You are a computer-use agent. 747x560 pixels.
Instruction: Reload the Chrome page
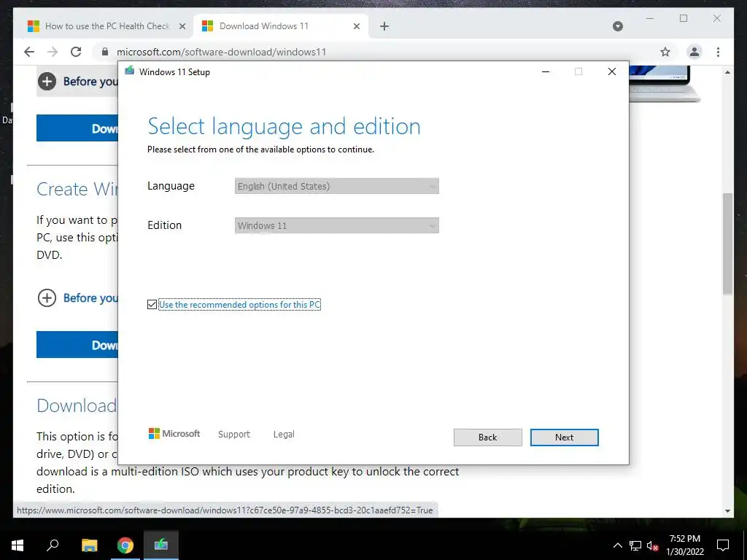coord(76,52)
